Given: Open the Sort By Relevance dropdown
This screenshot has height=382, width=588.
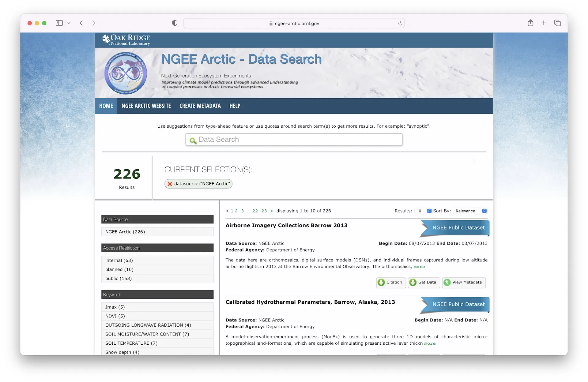Looking at the screenshot, I should pos(470,211).
